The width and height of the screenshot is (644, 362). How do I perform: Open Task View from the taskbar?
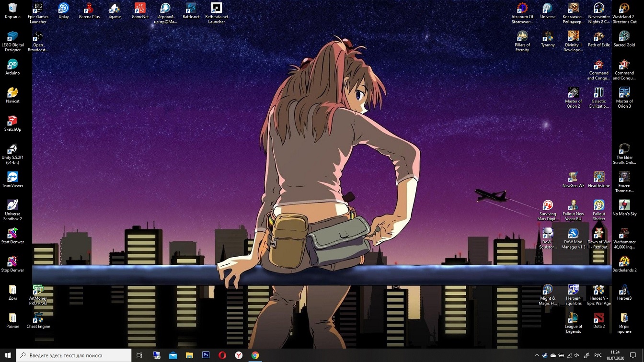coord(139,355)
